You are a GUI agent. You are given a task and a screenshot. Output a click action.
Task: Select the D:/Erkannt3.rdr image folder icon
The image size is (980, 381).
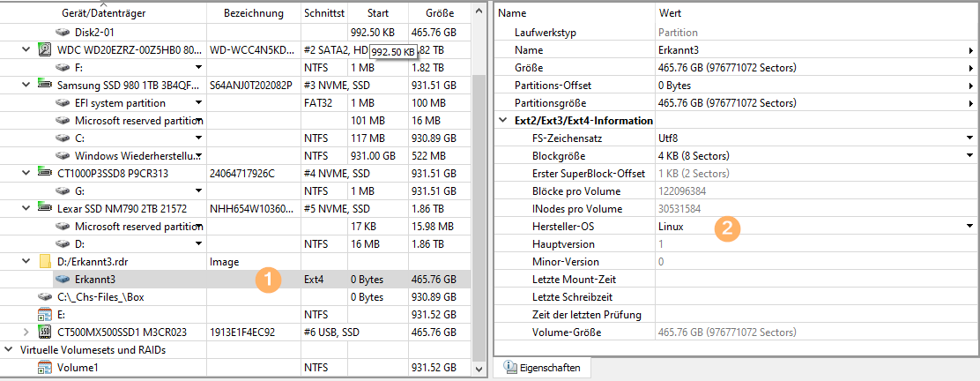(x=46, y=262)
